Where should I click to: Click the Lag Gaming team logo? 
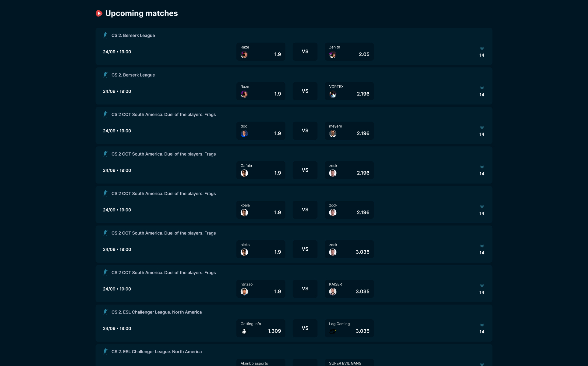click(333, 331)
